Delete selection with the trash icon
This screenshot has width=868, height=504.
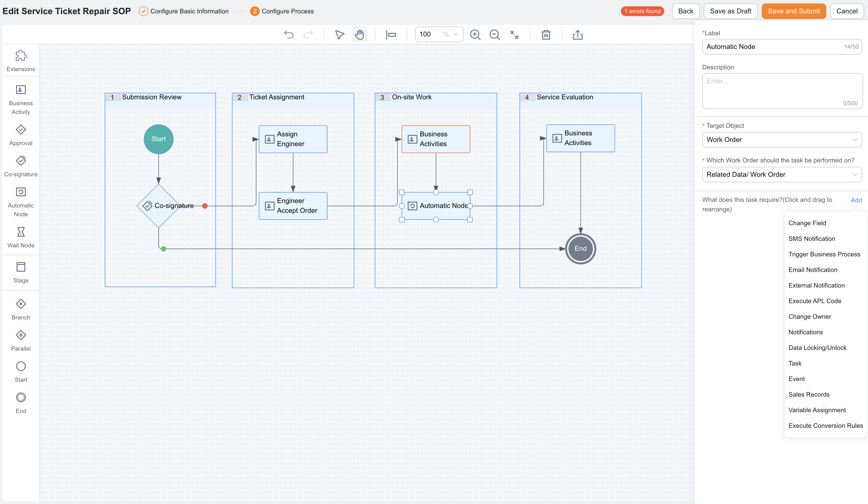point(546,34)
